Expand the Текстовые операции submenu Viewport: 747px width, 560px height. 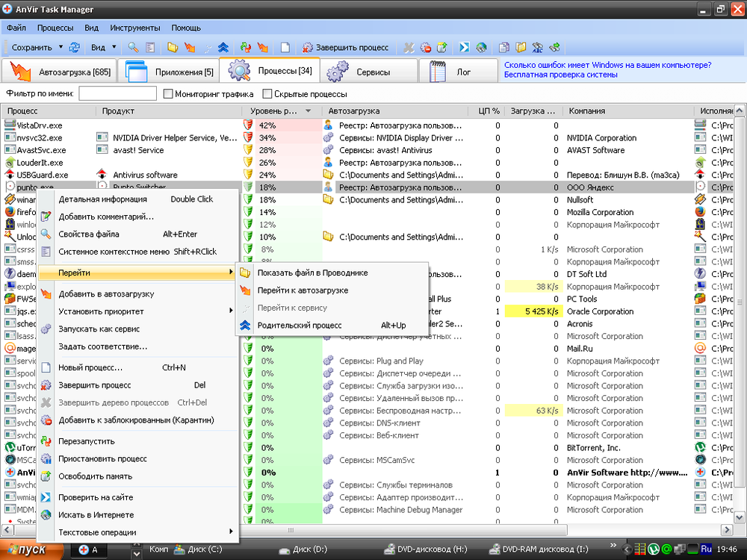pos(231,532)
